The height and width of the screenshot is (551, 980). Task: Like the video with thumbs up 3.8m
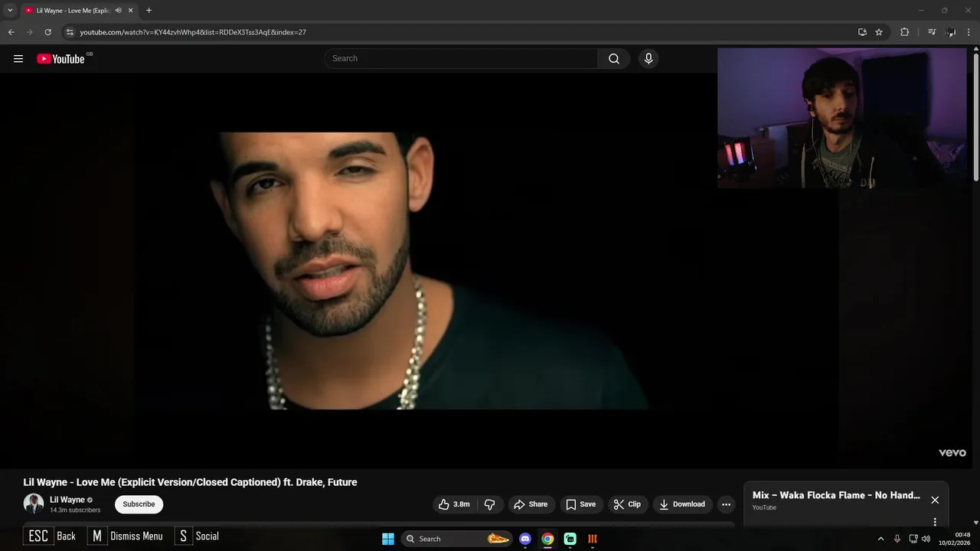pyautogui.click(x=454, y=504)
